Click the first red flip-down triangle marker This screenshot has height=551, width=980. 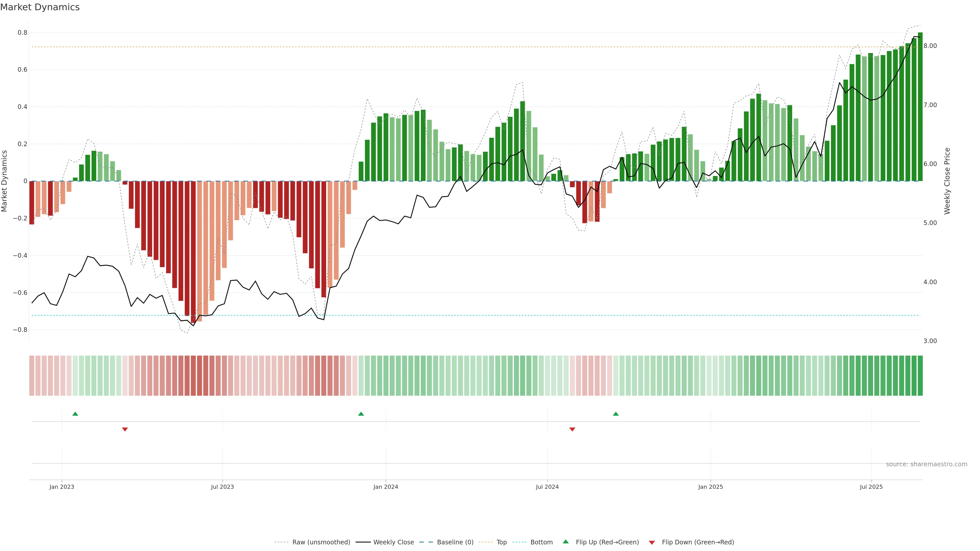pos(125,429)
